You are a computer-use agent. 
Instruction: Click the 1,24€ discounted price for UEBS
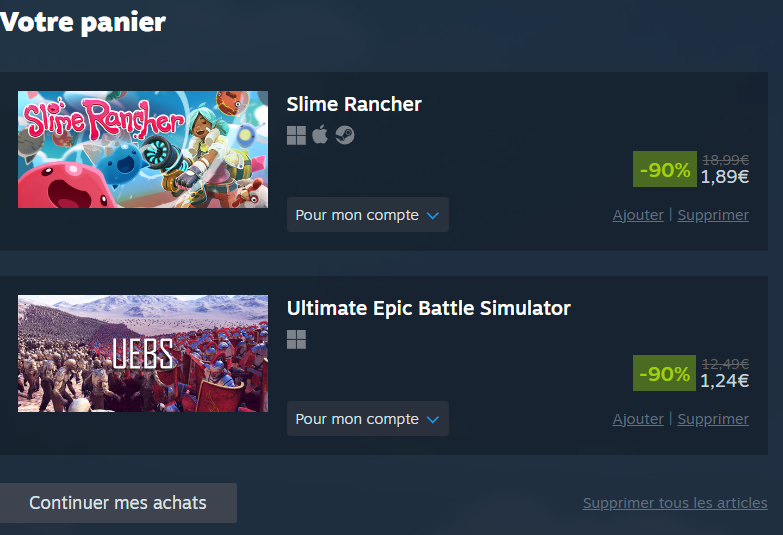[x=725, y=381]
